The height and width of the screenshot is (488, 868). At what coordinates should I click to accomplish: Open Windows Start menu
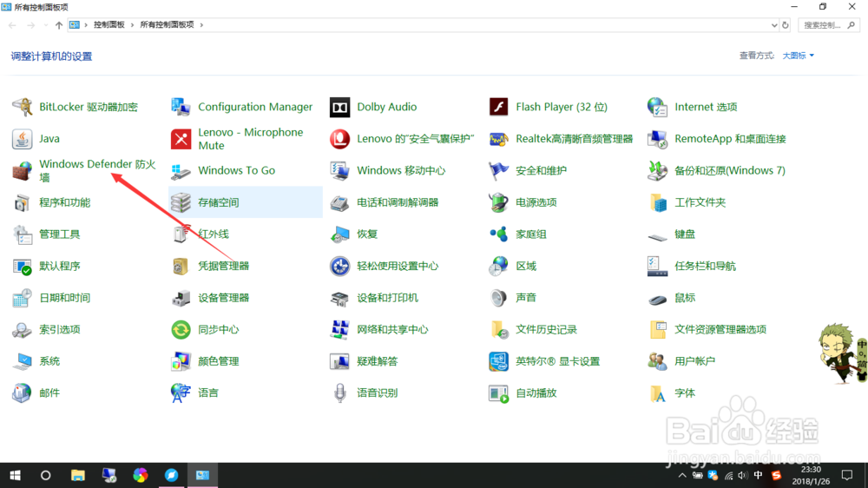15,475
